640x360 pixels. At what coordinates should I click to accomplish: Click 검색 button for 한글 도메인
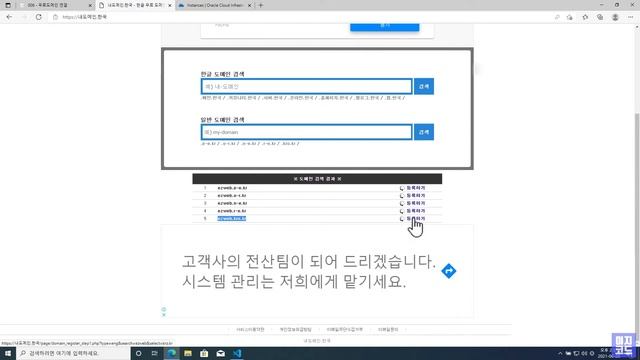click(424, 87)
